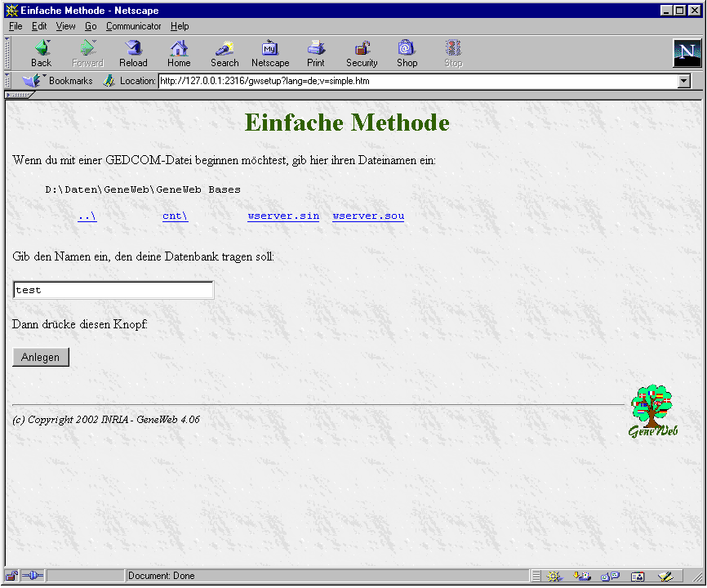Click the security padlock in status bar
The width and height of the screenshot is (707, 588).
tap(11, 576)
